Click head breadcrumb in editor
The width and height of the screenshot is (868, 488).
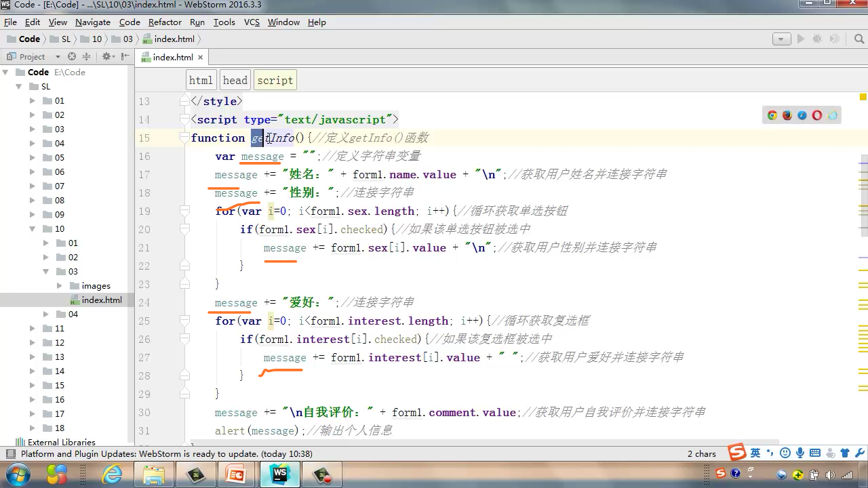point(235,80)
